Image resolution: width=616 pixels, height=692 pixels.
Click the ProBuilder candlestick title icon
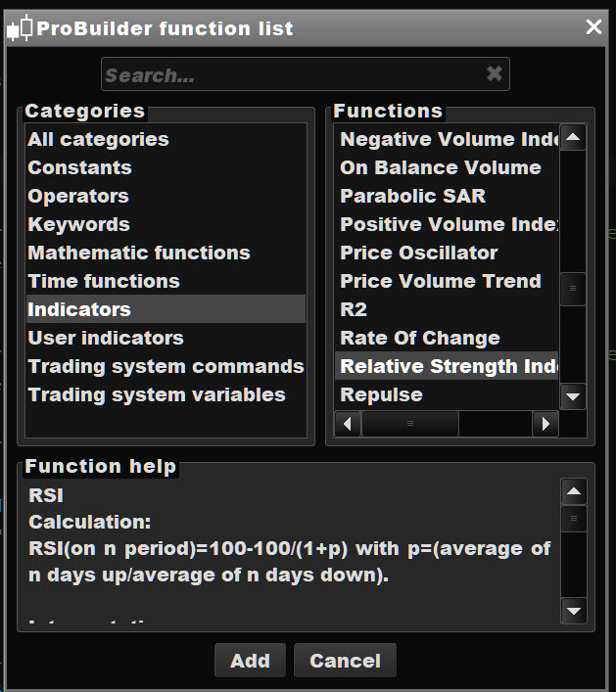click(20, 28)
